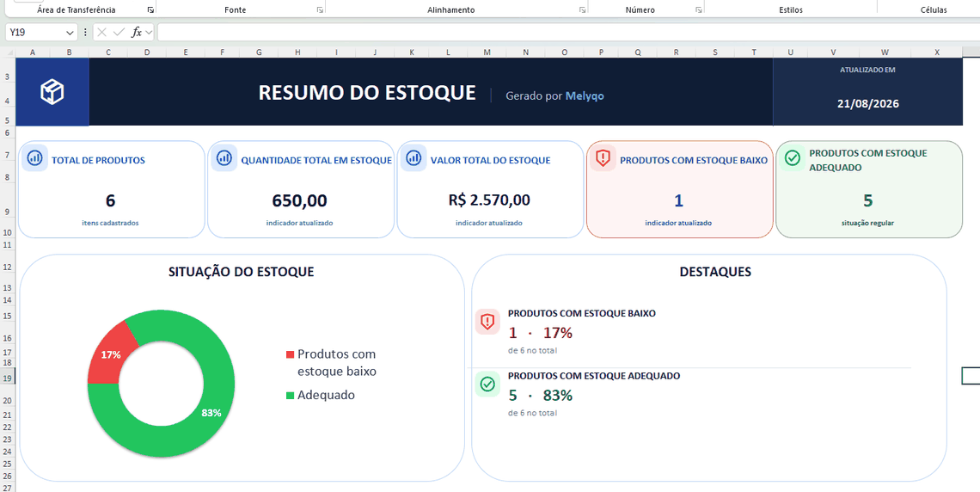This screenshot has width=980, height=492.
Task: Click the VALOR TOTAL DO ESTOQUE card title
Action: coord(491,161)
